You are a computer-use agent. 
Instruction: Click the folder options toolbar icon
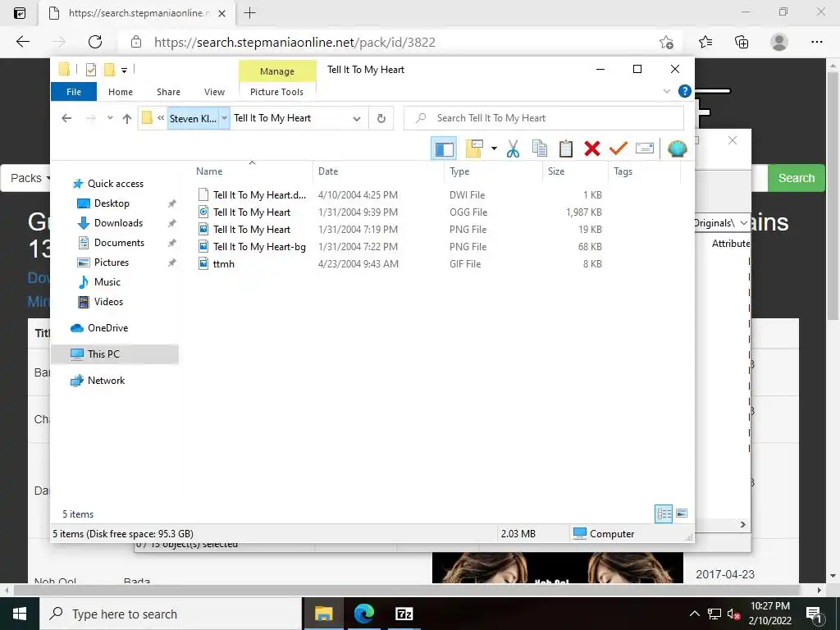(474, 148)
